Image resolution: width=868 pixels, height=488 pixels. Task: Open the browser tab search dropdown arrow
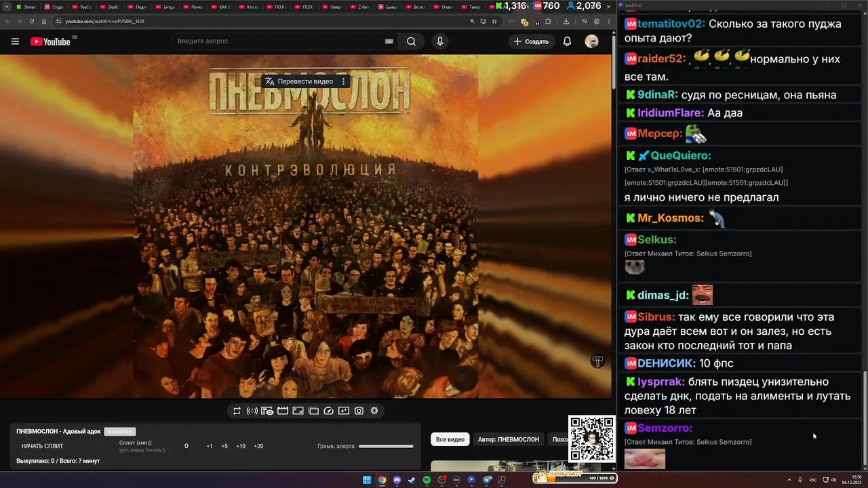point(7,7)
